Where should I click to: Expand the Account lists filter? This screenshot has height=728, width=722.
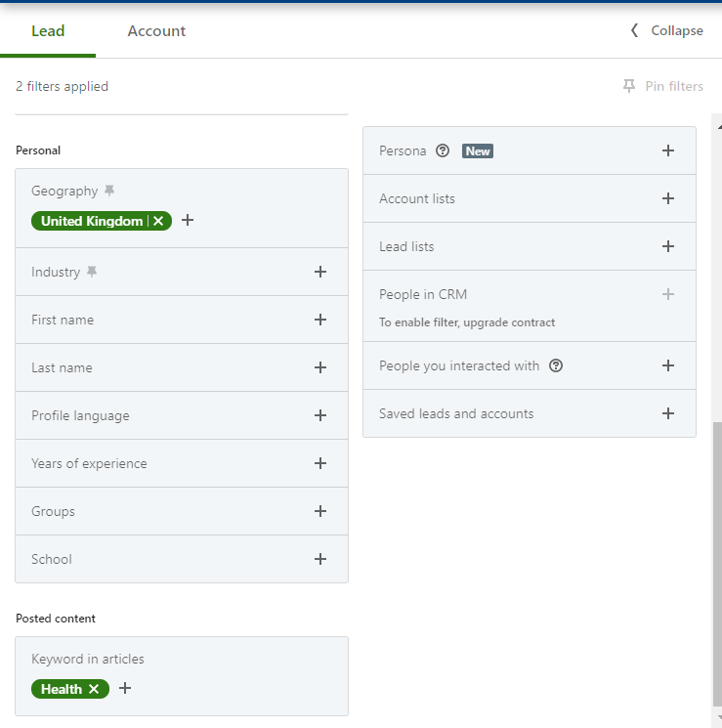pyautogui.click(x=667, y=198)
